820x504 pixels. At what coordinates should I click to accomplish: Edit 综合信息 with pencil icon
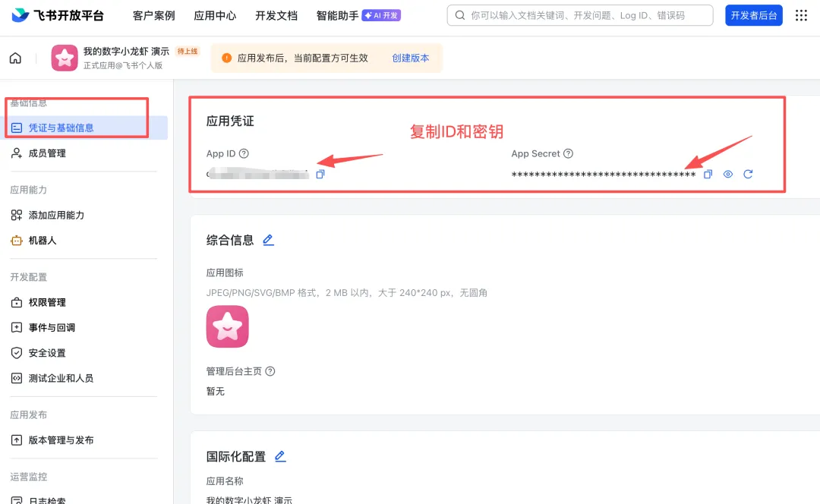click(x=268, y=240)
